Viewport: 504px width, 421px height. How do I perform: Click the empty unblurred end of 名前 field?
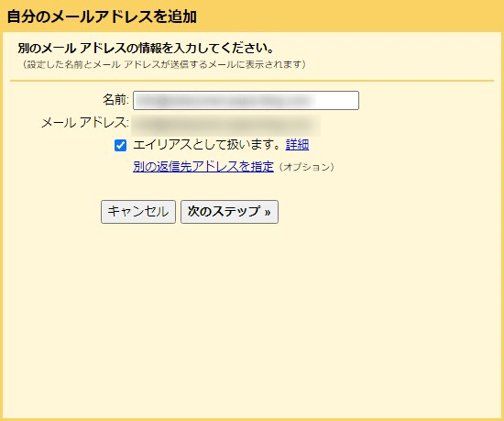pyautogui.click(x=337, y=100)
